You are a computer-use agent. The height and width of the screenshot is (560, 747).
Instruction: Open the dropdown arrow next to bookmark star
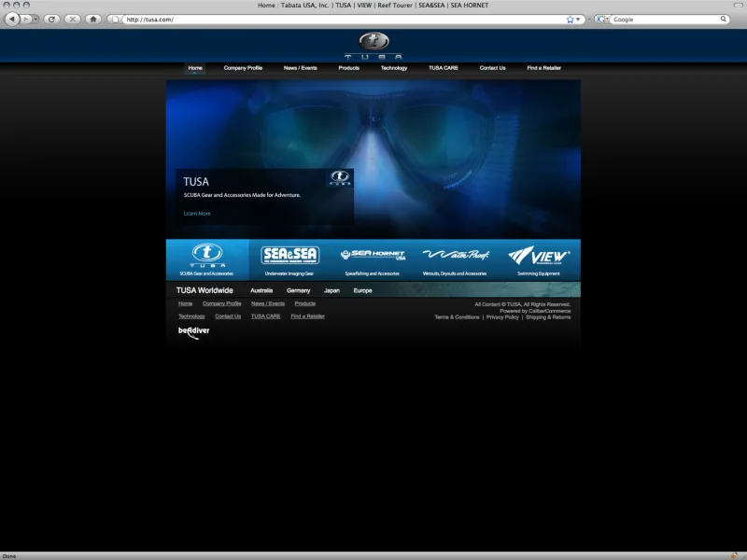[578, 20]
